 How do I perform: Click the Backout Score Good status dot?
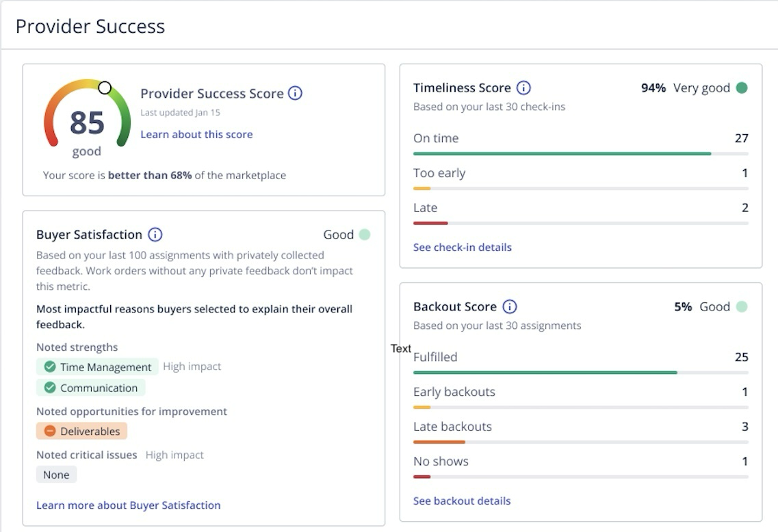[x=742, y=307]
